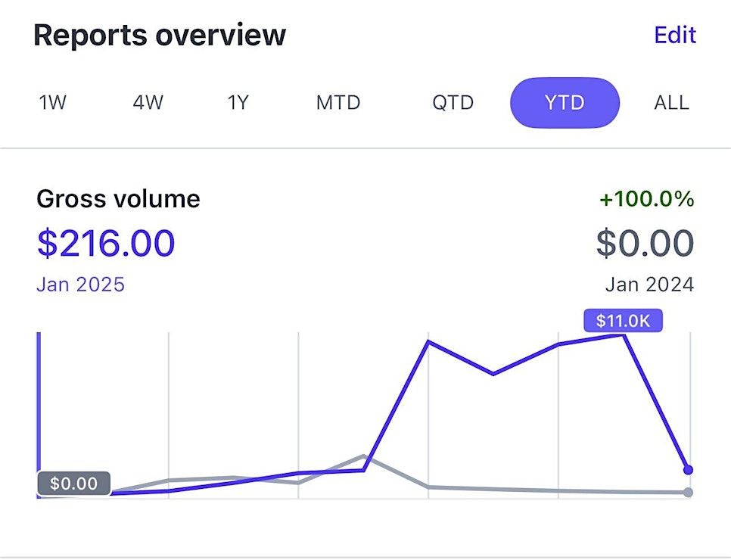Click the Jan 2024 comparison label
The image size is (731, 560).
coord(649,285)
